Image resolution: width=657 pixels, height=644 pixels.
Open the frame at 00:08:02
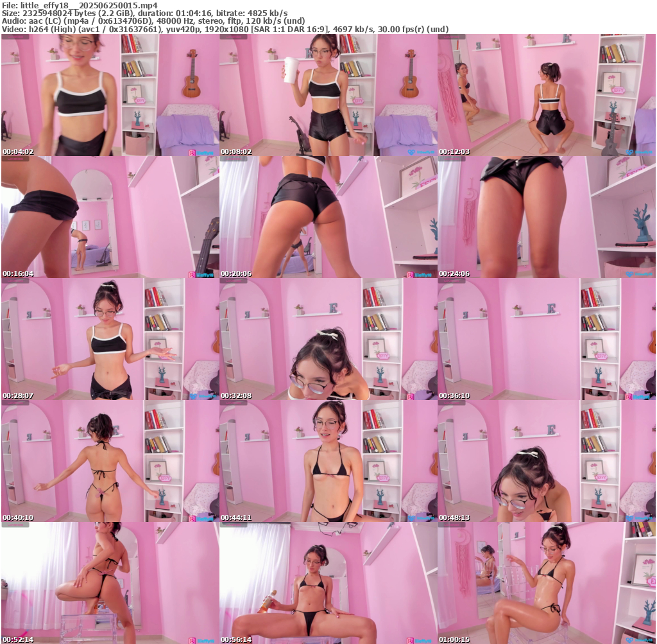(328, 95)
